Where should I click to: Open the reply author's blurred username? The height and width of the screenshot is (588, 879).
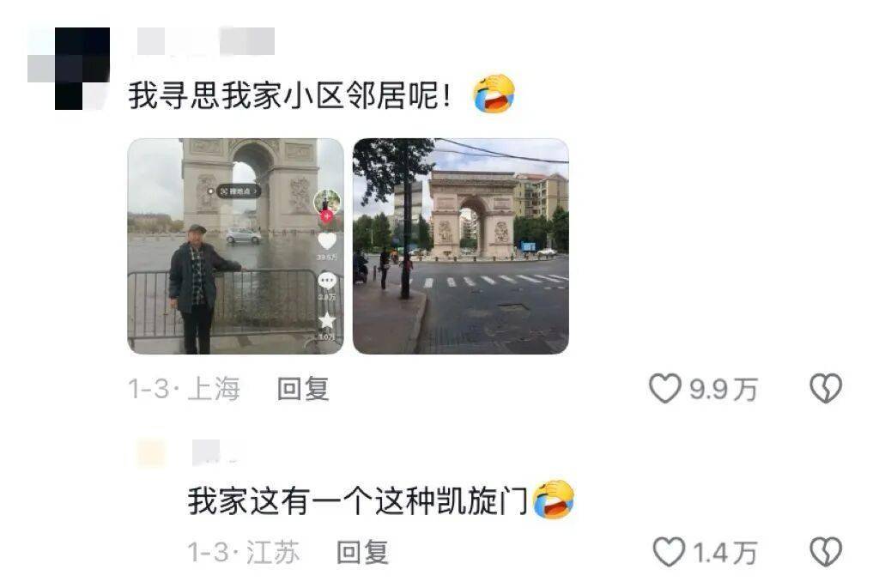pos(213,452)
